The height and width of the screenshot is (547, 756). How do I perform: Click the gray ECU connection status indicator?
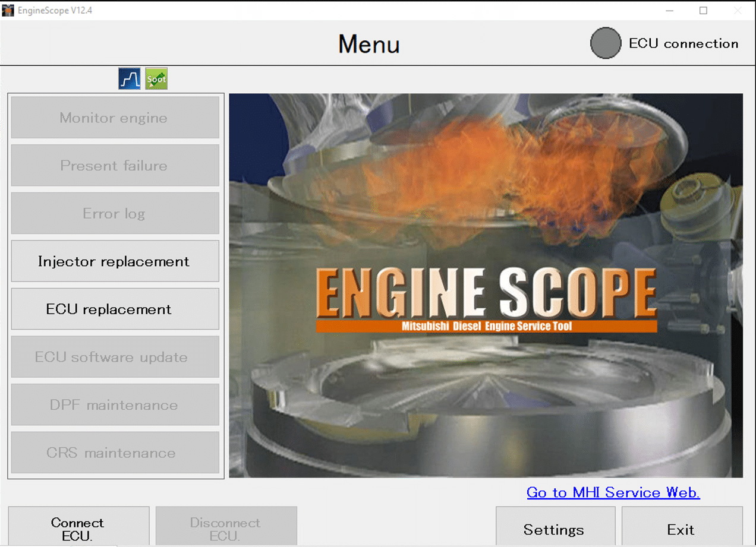(x=605, y=43)
